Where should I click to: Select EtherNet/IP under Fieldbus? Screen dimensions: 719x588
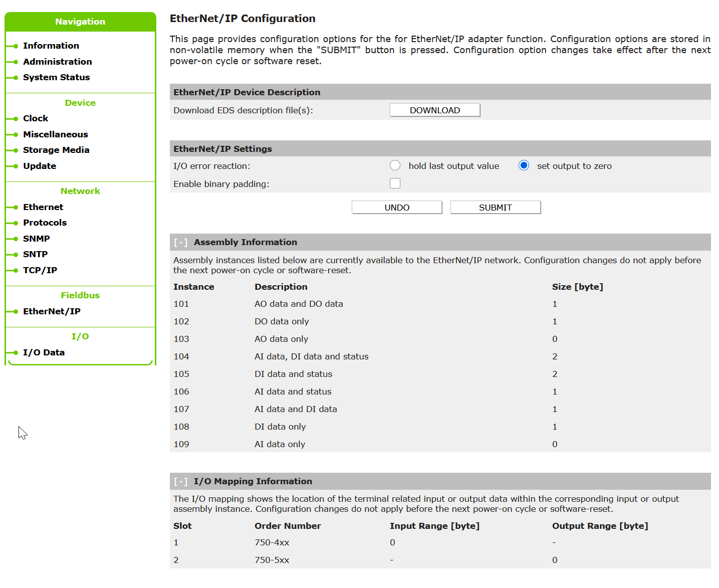click(51, 311)
